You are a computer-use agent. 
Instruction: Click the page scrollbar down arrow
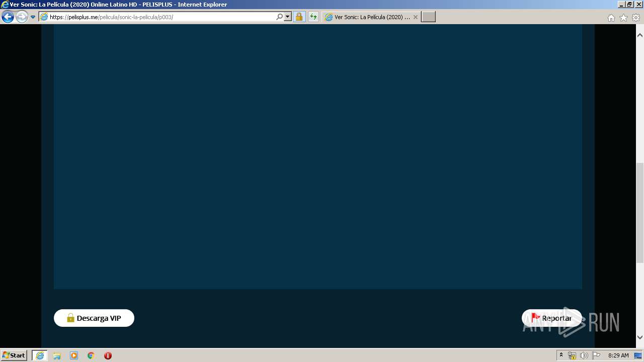(x=640, y=337)
